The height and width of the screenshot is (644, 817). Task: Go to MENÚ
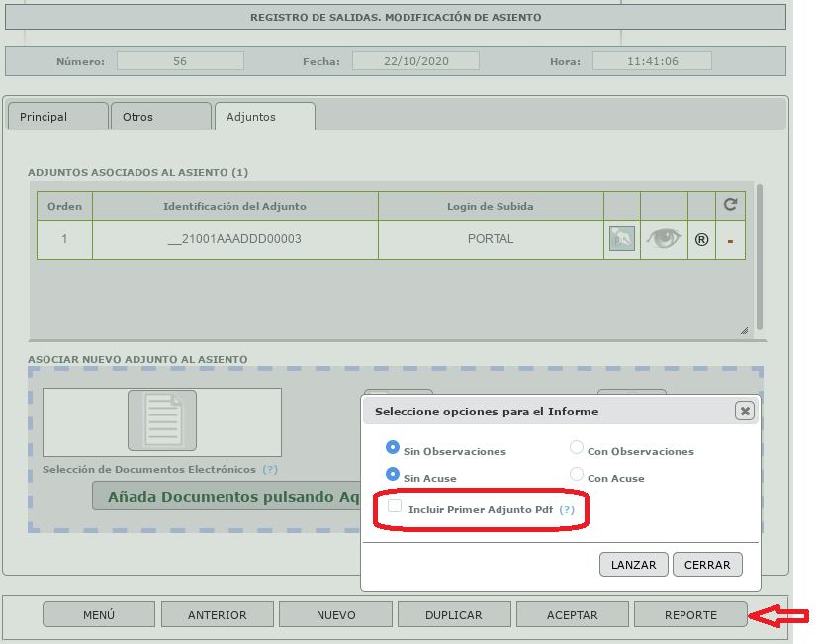[x=99, y=615]
